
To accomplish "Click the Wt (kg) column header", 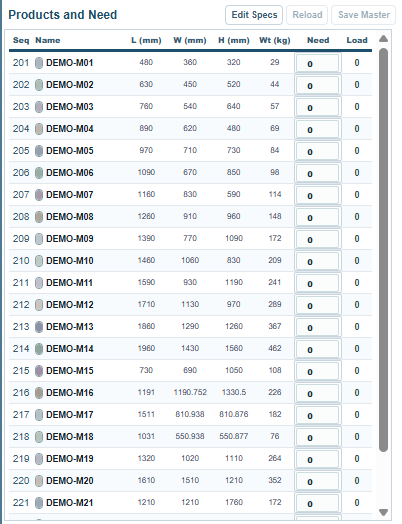I will coord(275,40).
